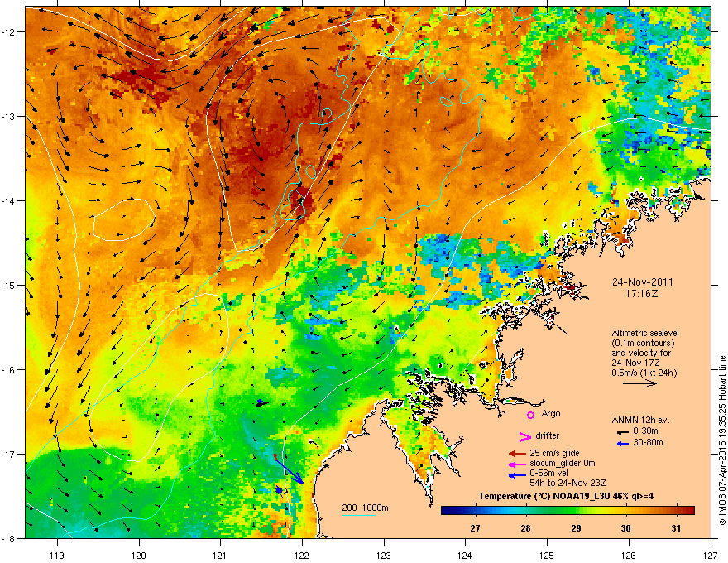Click the black 0-30m ANMN legend arrow

623,432
